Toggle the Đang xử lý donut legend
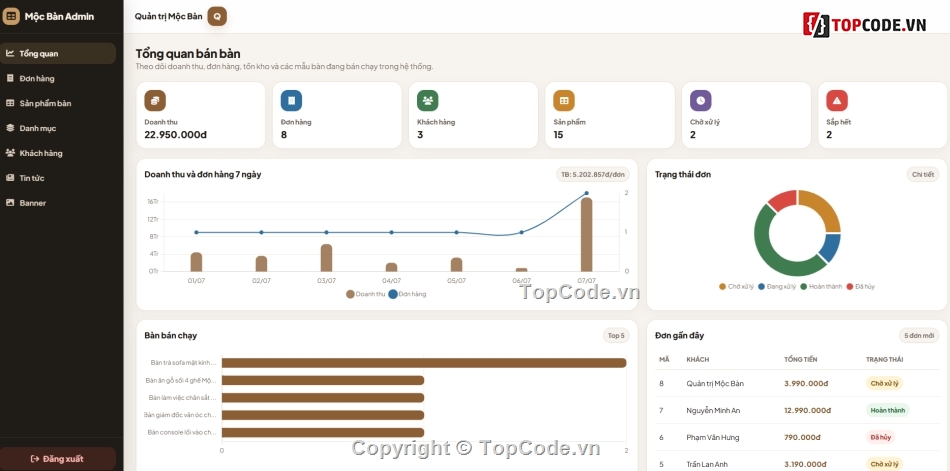The width and height of the screenshot is (950, 471). coord(777,286)
